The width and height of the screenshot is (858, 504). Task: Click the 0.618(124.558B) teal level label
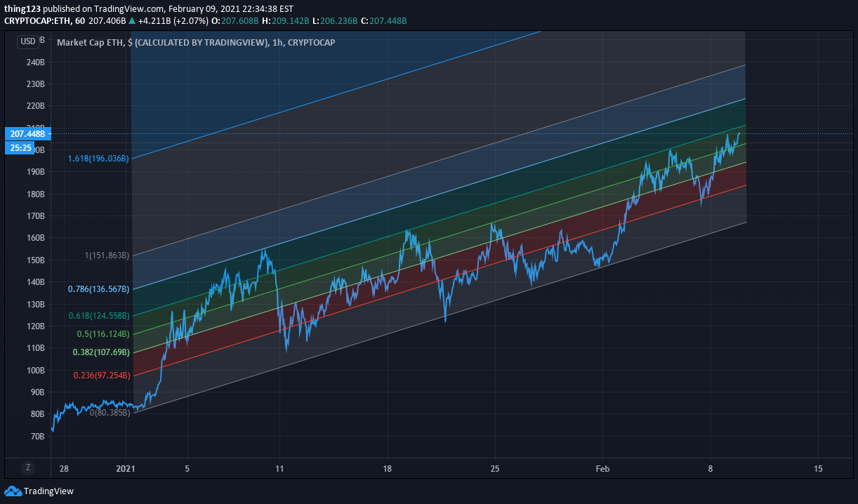99,316
